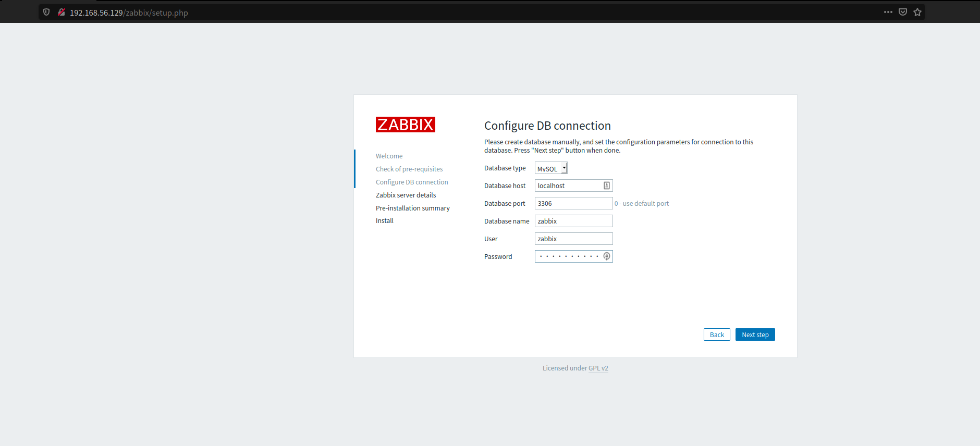This screenshot has width=980, height=446.
Task: Select Install step in sidebar
Action: [385, 221]
